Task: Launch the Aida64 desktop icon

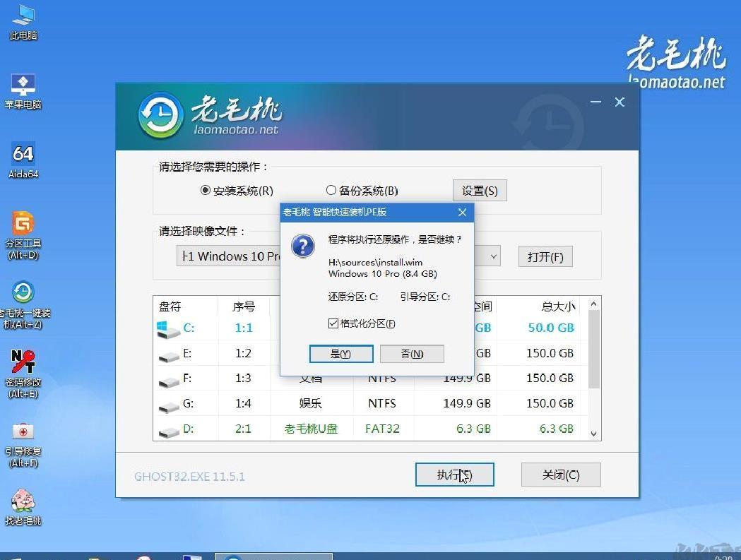Action: coord(23,161)
